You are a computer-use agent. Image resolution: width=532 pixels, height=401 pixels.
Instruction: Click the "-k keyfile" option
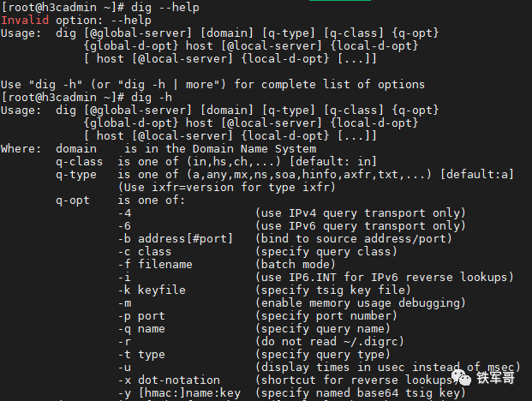click(x=152, y=290)
